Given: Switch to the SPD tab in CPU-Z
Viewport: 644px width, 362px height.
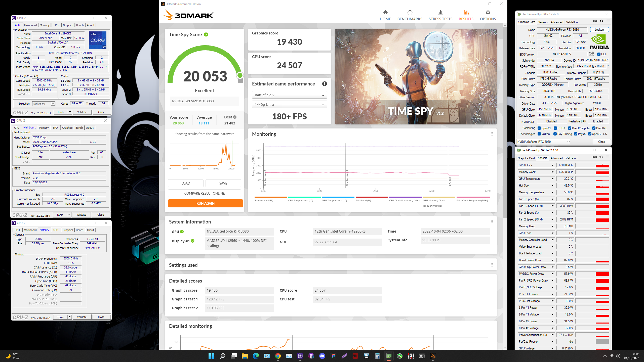Looking at the screenshot, I should (56, 25).
